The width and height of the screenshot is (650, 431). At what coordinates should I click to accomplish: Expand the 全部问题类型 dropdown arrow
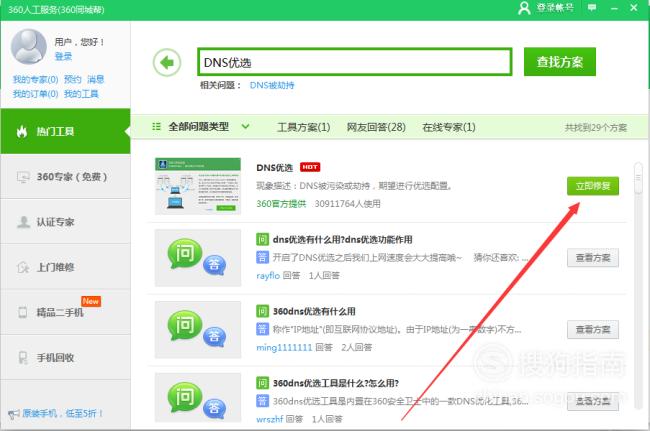245,126
